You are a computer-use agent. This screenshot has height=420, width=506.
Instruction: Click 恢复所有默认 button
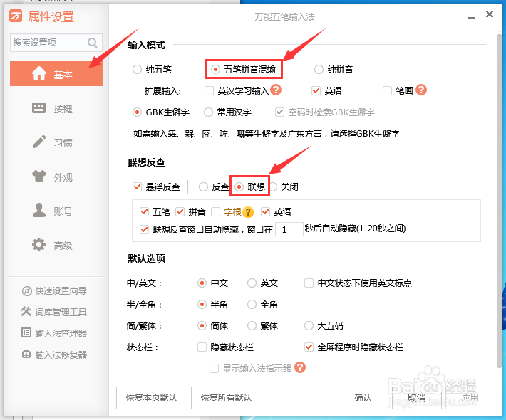click(227, 398)
